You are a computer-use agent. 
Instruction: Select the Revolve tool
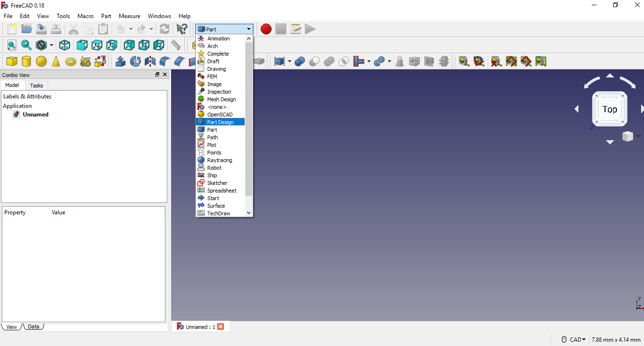point(135,61)
